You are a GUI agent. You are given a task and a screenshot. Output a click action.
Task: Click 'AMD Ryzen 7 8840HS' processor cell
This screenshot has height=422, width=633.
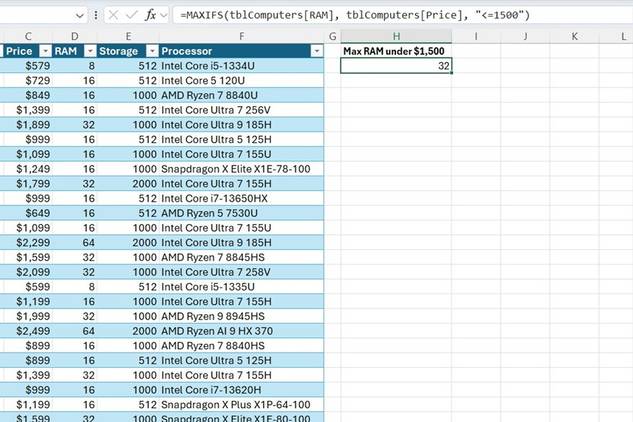pos(241,346)
